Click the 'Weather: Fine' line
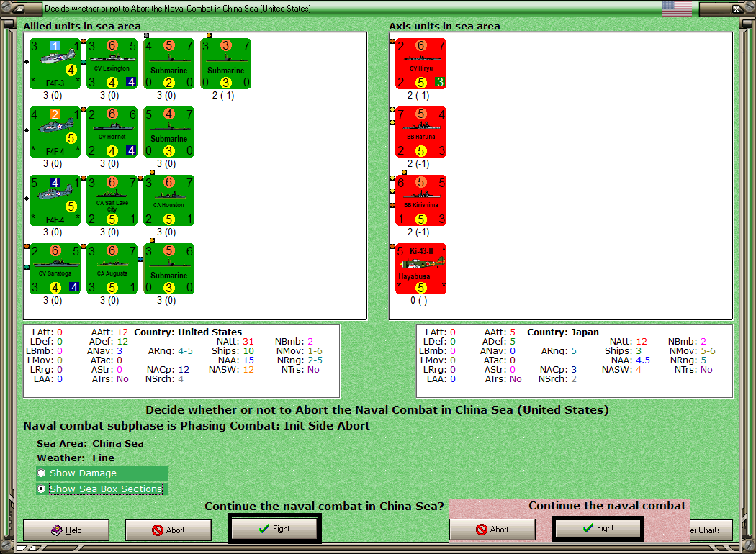 click(76, 458)
